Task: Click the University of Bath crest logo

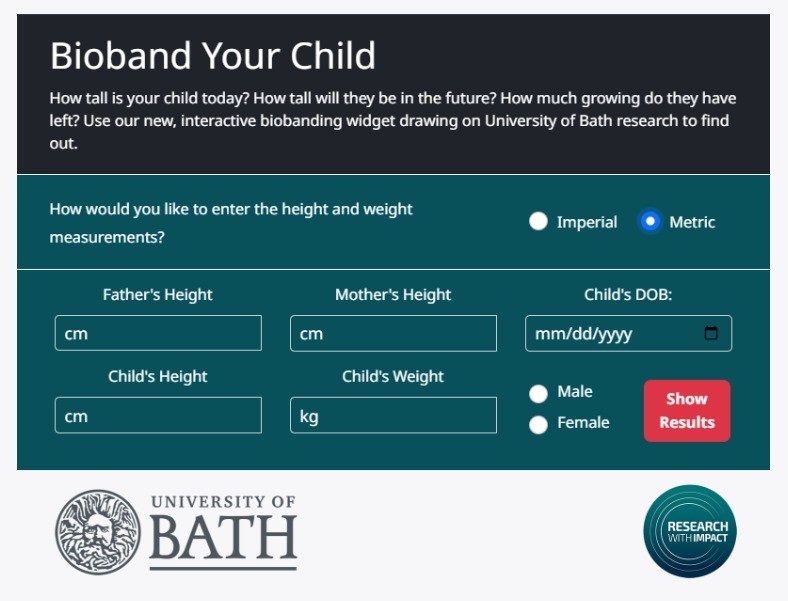Action: coord(98,531)
